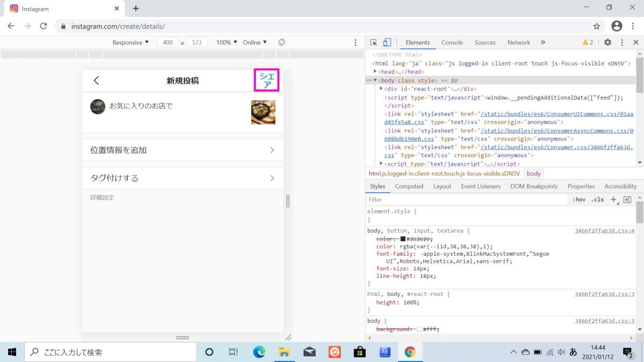Reload the page
The height and width of the screenshot is (362, 644).
[x=43, y=26]
